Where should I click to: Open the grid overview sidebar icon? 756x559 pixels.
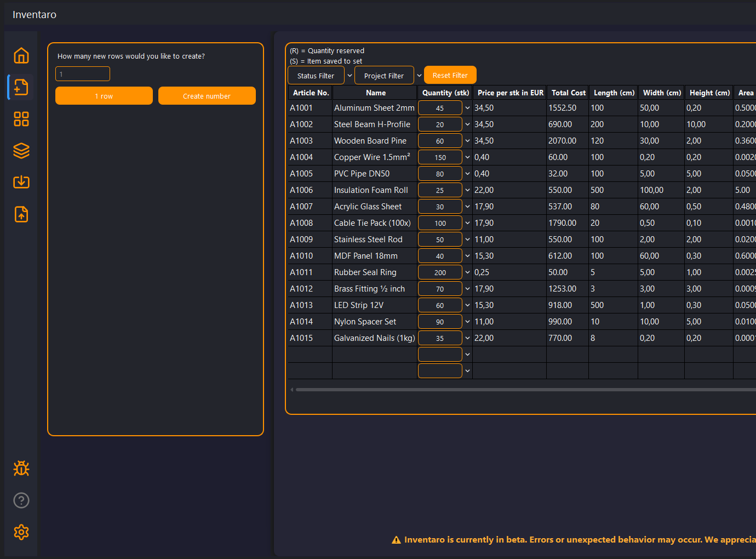click(21, 119)
